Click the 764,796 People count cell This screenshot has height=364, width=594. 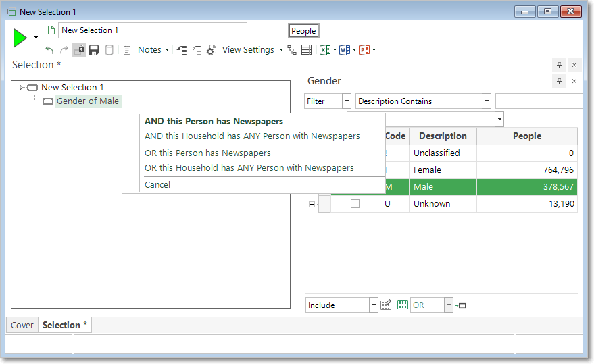coord(527,170)
